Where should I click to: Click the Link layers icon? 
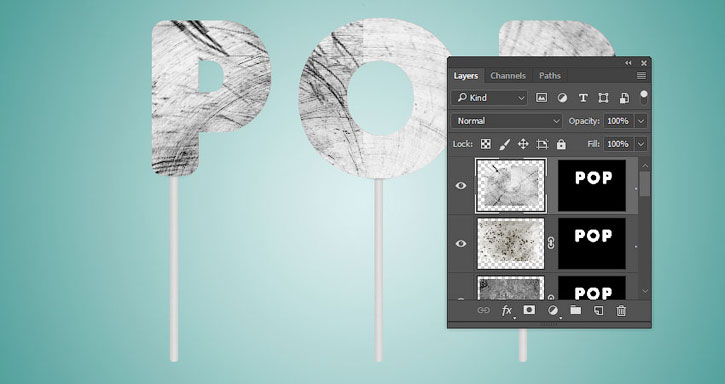483,310
